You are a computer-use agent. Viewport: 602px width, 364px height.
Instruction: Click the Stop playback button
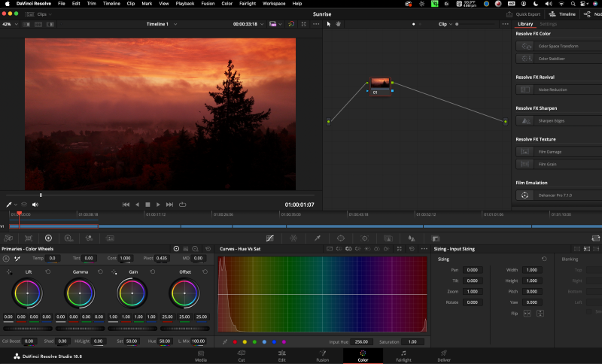(147, 205)
